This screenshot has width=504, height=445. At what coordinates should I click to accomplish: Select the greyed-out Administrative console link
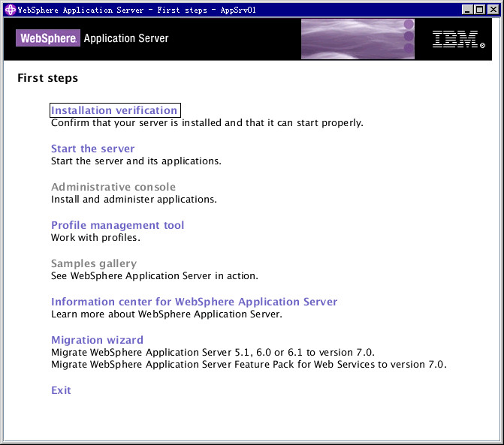tap(113, 187)
